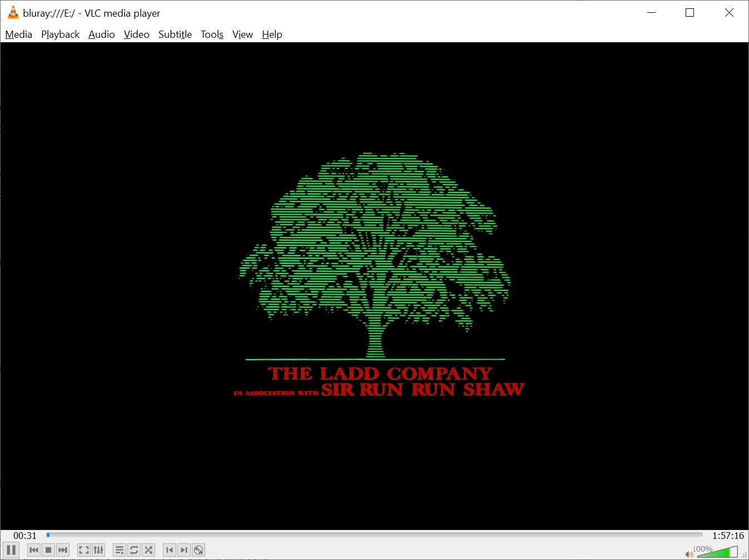
Task: Pause the video playback
Action: (x=11, y=550)
